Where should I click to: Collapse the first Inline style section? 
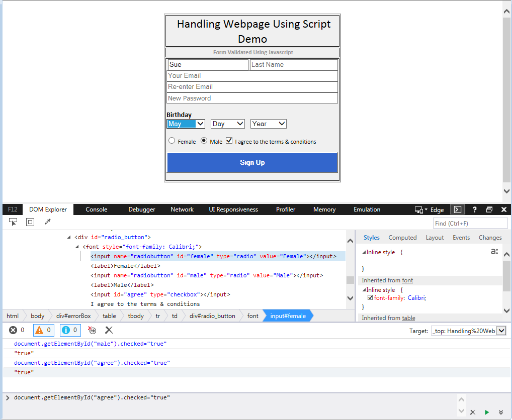pos(364,252)
